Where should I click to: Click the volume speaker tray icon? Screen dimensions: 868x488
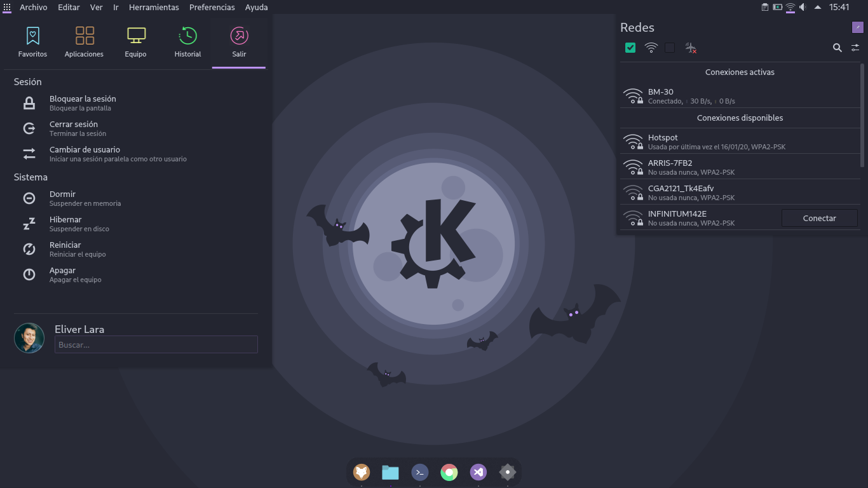(803, 7)
